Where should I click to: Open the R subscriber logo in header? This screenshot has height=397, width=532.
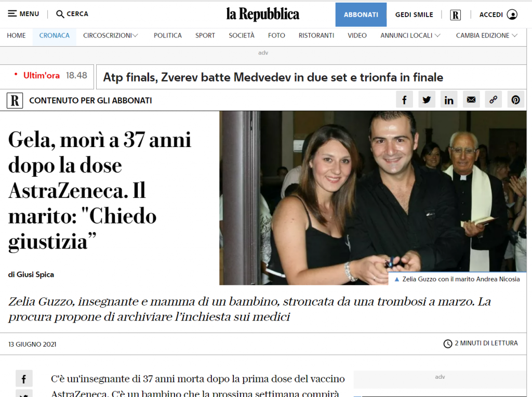tap(455, 15)
